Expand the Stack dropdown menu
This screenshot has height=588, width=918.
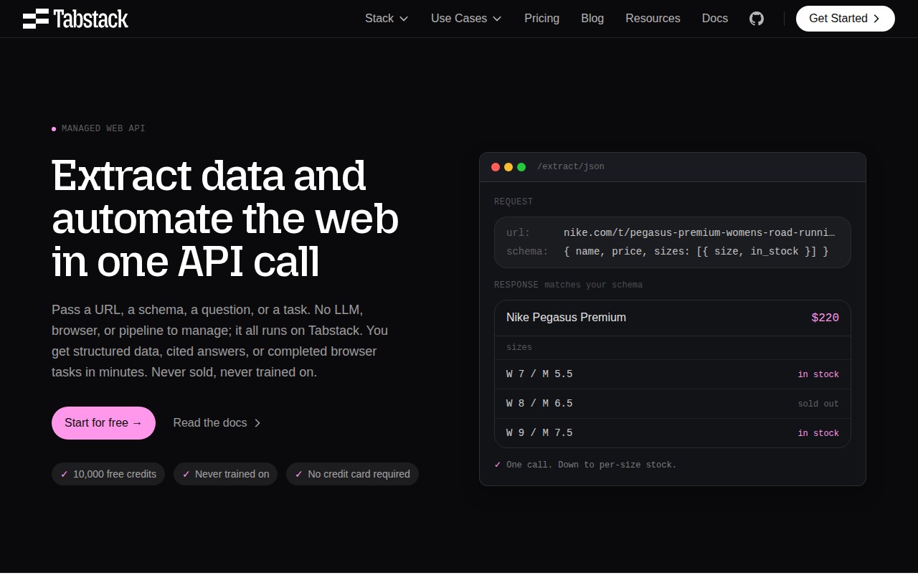click(387, 19)
